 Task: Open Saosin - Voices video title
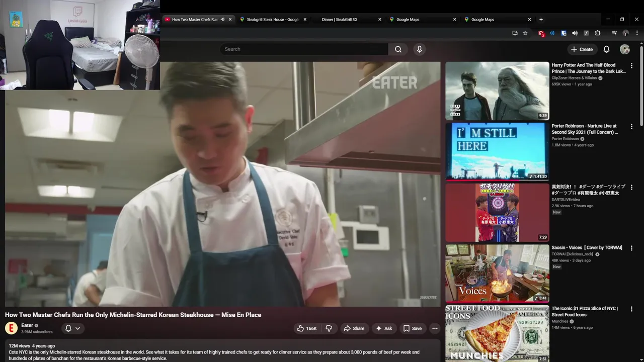[587, 247]
